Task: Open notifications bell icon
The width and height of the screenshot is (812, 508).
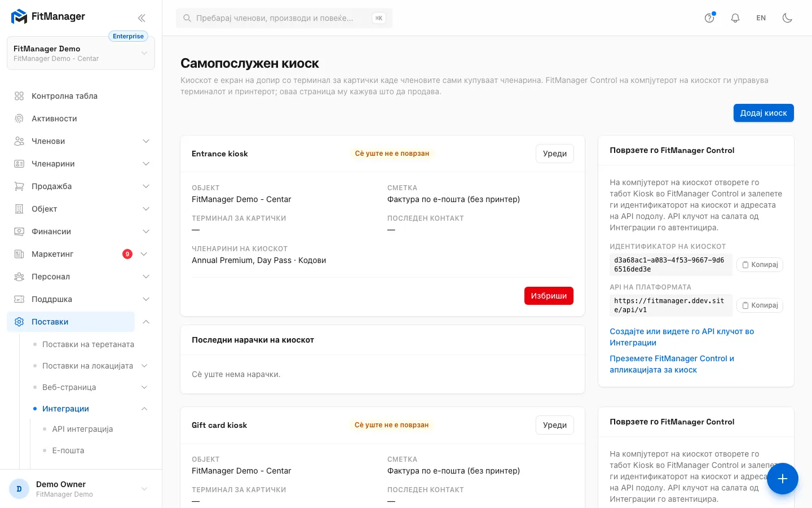Action: click(735, 18)
